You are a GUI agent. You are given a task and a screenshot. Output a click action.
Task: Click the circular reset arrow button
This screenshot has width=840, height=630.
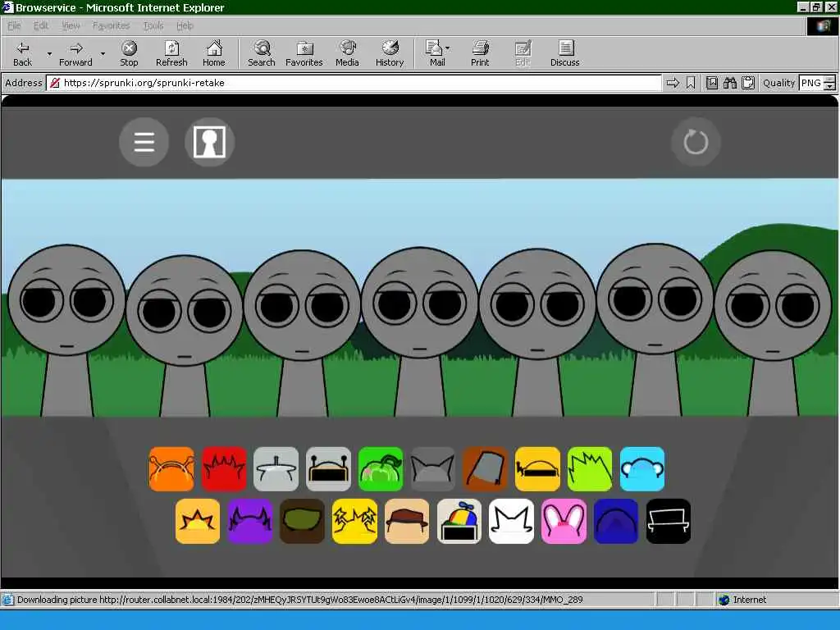(x=696, y=142)
